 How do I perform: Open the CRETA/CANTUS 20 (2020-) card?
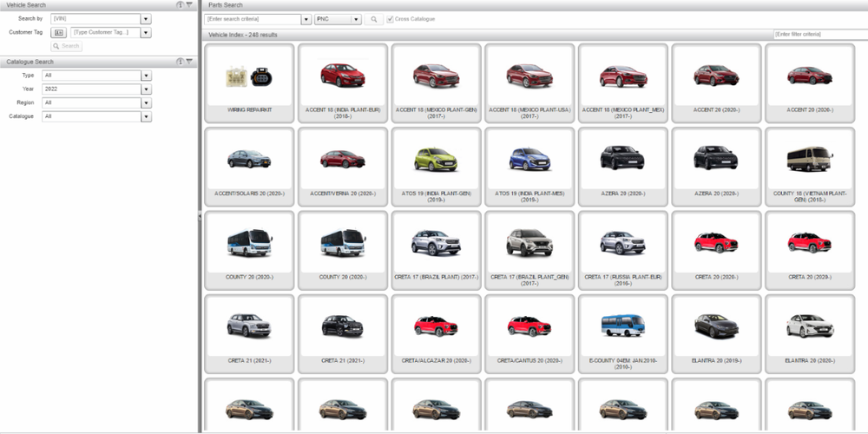point(529,334)
